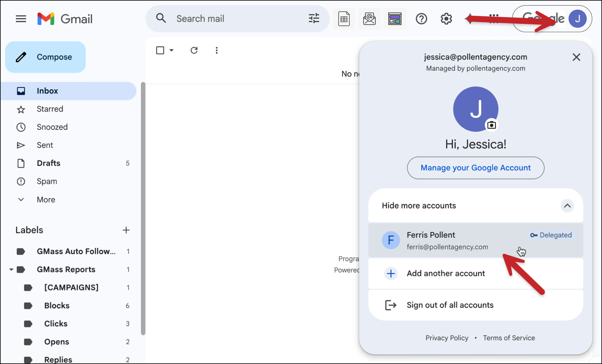Collapse the Hide more accounts chevron
602x364 pixels.
click(567, 206)
